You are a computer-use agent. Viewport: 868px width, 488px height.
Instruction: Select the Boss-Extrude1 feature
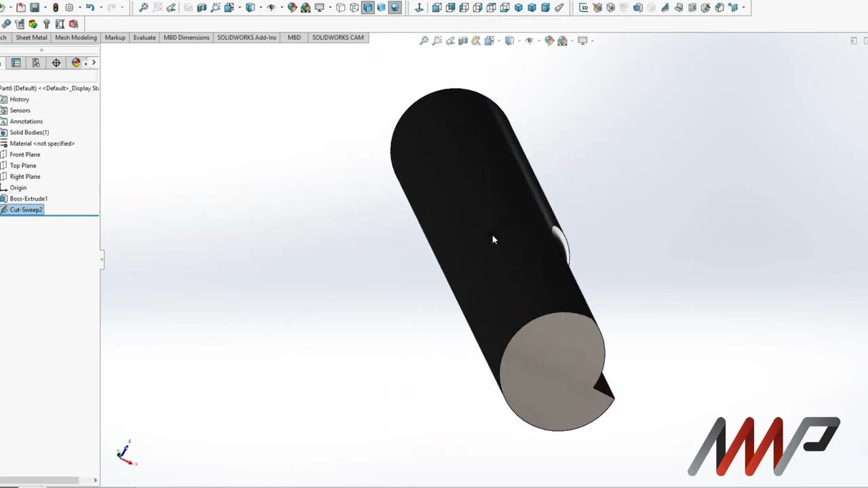[x=28, y=199]
